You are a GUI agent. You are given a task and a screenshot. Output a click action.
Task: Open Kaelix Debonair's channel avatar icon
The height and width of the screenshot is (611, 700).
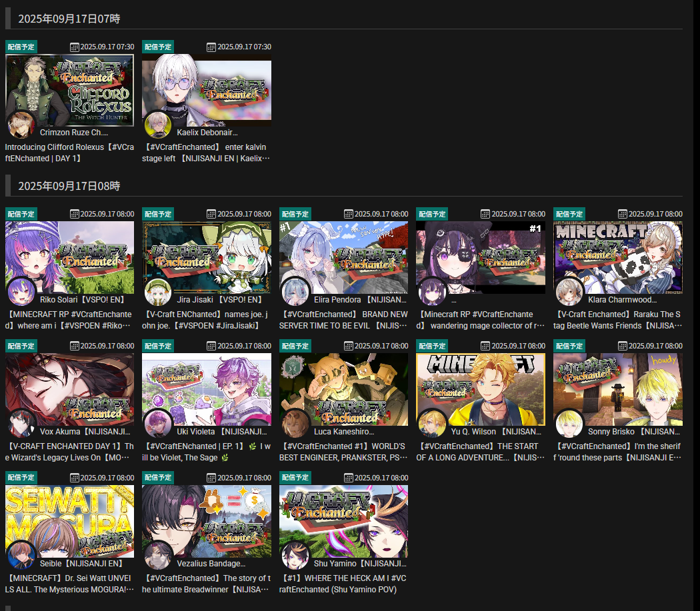tap(157, 125)
